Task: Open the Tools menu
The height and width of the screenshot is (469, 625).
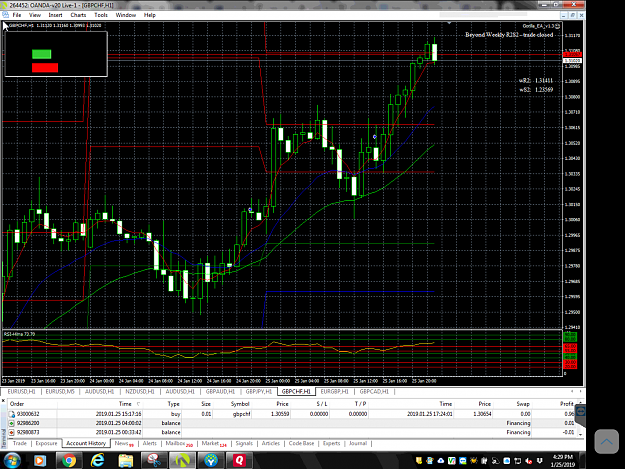Action: [101, 15]
